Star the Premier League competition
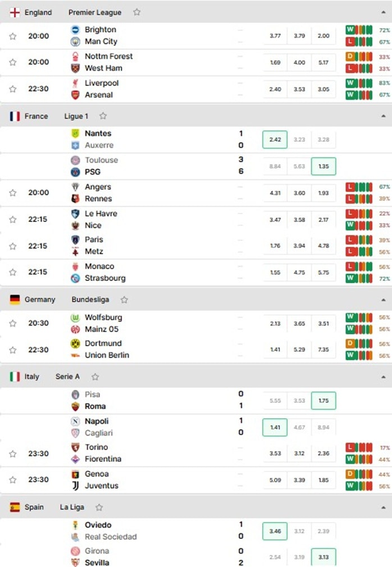The image size is (392, 567). point(136,12)
